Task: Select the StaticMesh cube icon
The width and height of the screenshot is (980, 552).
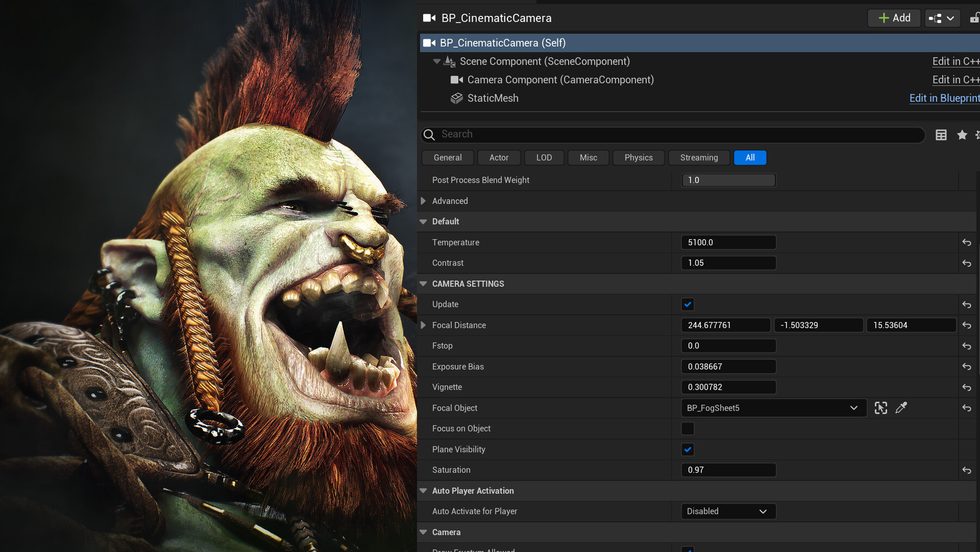Action: [456, 98]
